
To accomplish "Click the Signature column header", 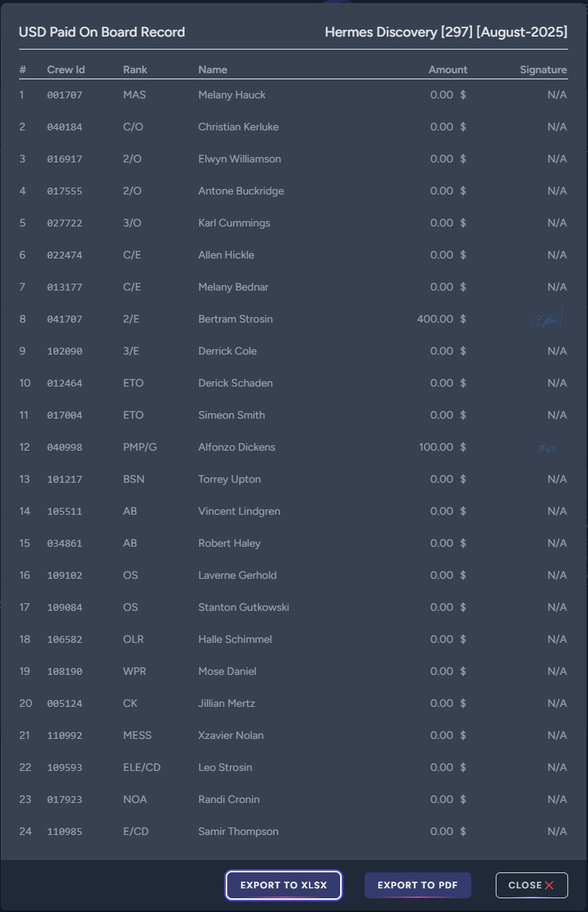I will coord(543,69).
